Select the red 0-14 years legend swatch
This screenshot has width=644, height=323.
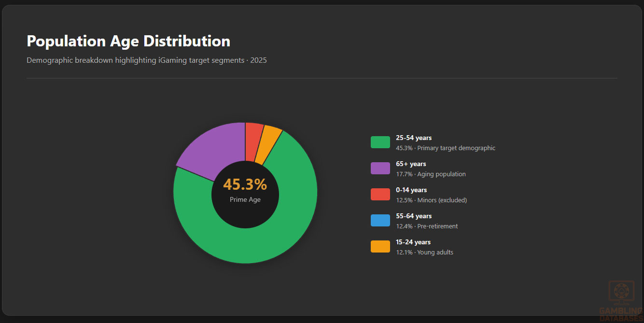pos(380,195)
